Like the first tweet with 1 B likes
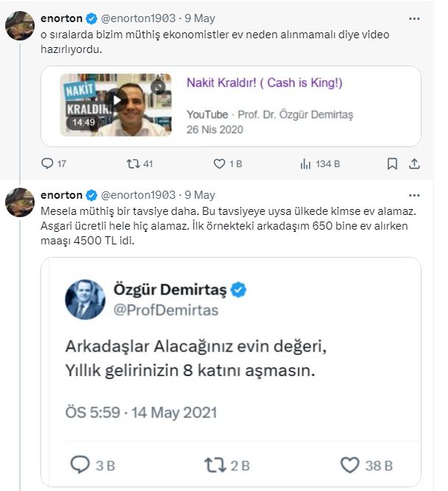This screenshot has width=448, height=491. [218, 163]
